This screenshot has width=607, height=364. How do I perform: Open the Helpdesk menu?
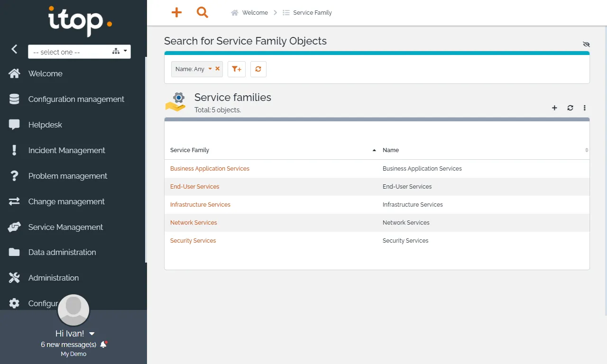tap(45, 125)
